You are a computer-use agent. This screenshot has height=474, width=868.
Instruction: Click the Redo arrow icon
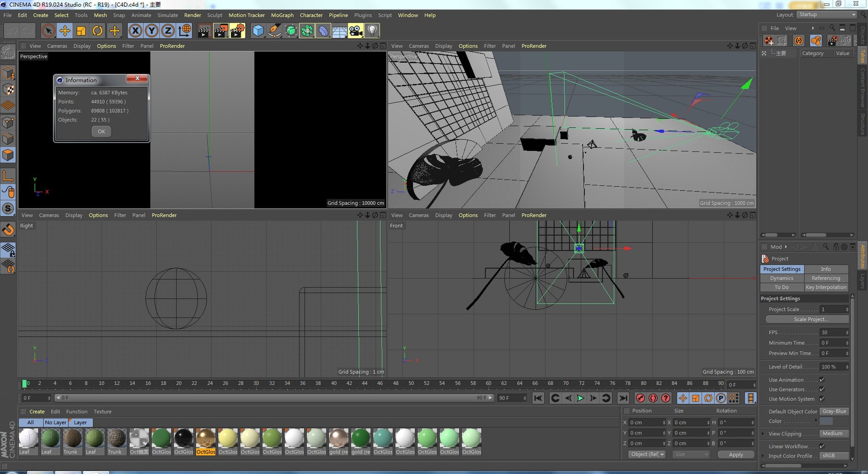28,31
